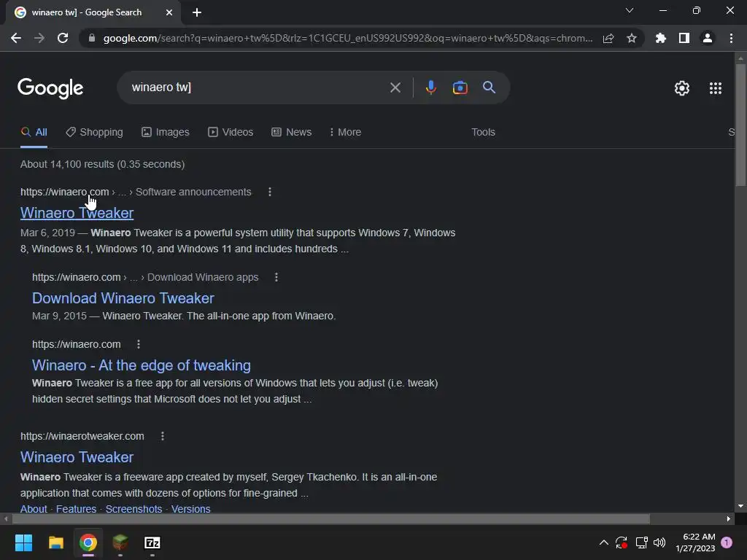Image resolution: width=747 pixels, height=560 pixels.
Task: Open Chrome extensions puzzle icon
Action: [661, 38]
